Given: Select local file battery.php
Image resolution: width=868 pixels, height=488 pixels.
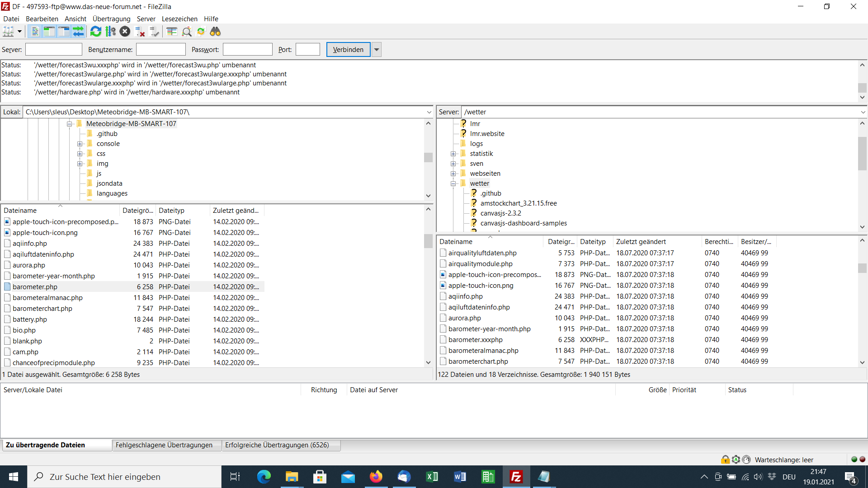Looking at the screenshot, I should pyautogui.click(x=133, y=319).
